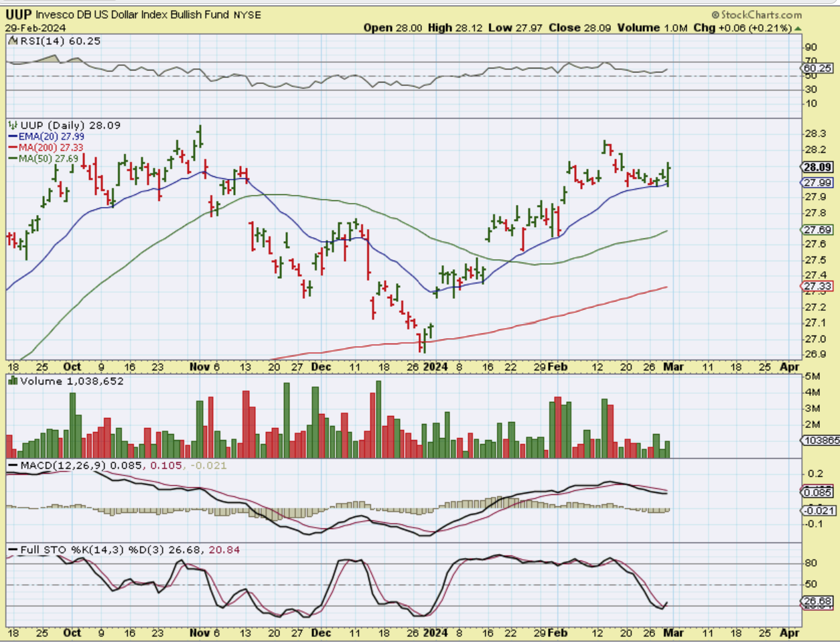Click the MA(200) 27.33 legend entry
This screenshot has width=840, height=643.
click(46, 147)
